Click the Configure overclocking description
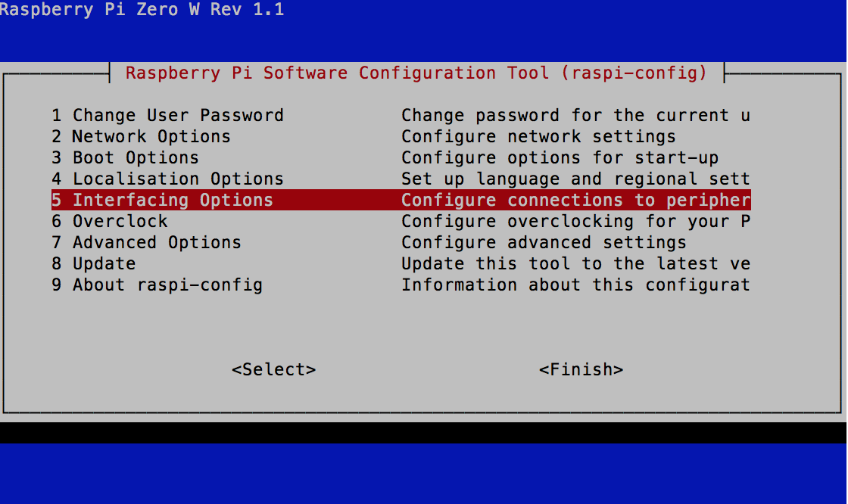 [575, 221]
